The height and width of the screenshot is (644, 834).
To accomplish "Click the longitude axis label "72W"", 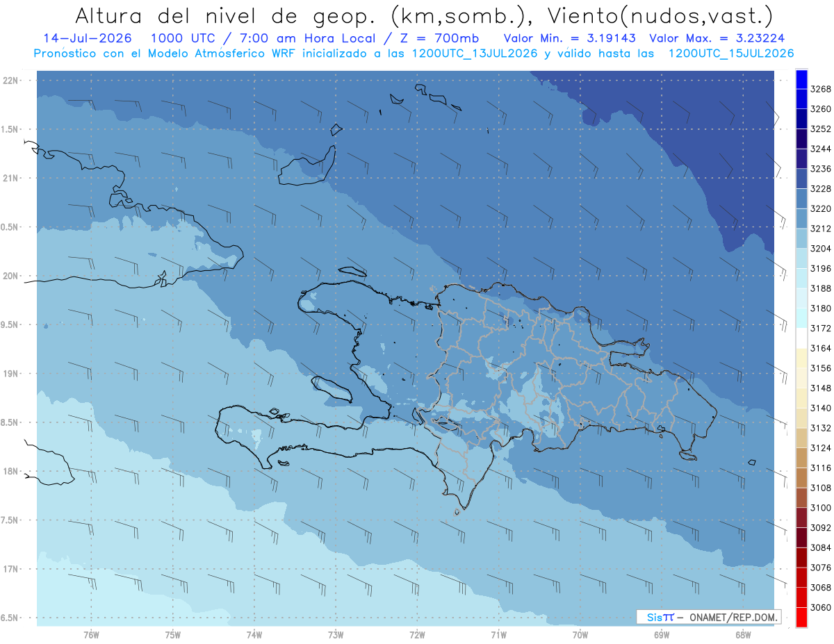I will pyautogui.click(x=417, y=634).
